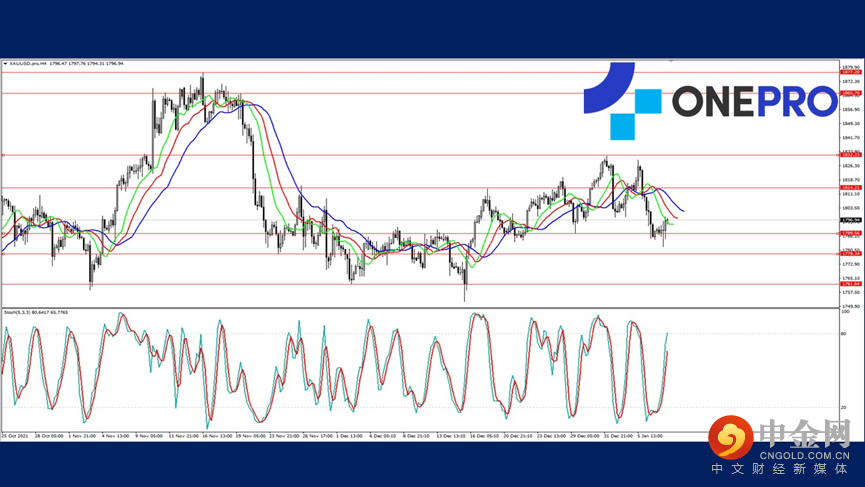Viewport: 865px width, 487px height.
Task: Click the 1 Nov 21:00 date label
Action: 82,436
